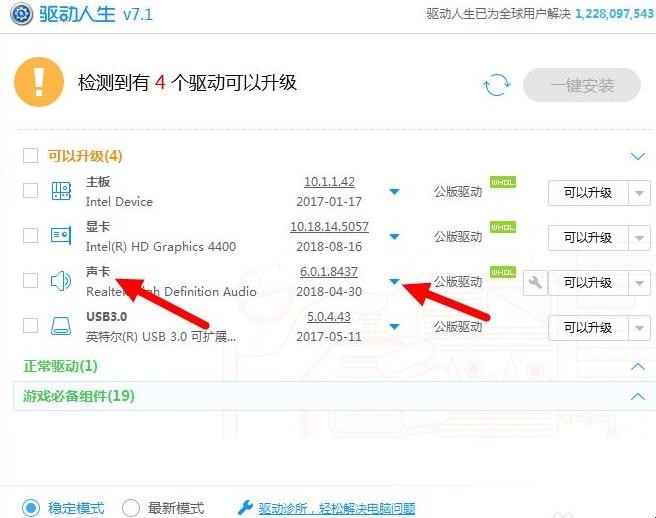Click the WHQL badge in 主板 row

[x=503, y=182]
